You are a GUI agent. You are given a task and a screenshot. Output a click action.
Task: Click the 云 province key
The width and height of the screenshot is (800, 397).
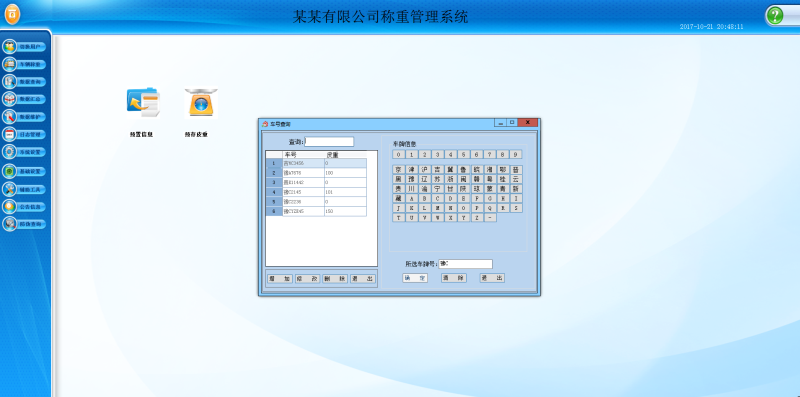click(x=516, y=179)
